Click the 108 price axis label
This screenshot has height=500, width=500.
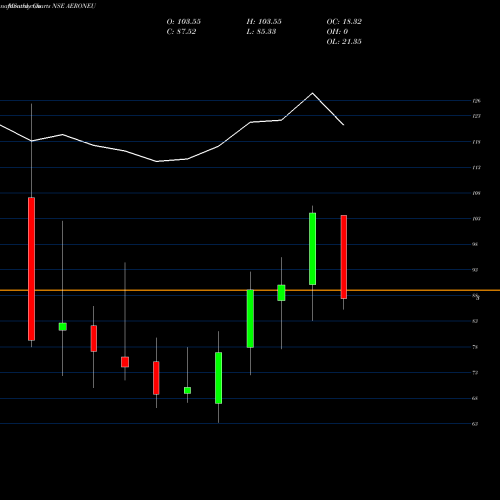point(476,193)
